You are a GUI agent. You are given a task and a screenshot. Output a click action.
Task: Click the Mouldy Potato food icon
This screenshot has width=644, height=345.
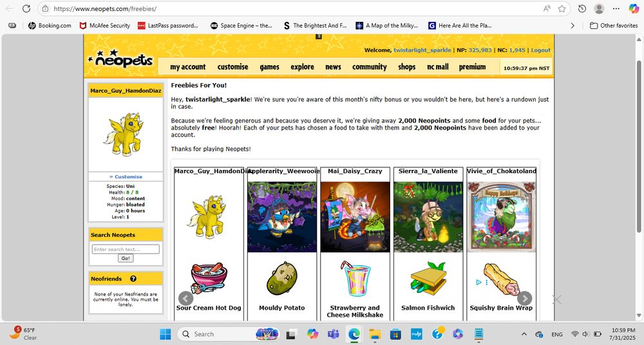282,279
